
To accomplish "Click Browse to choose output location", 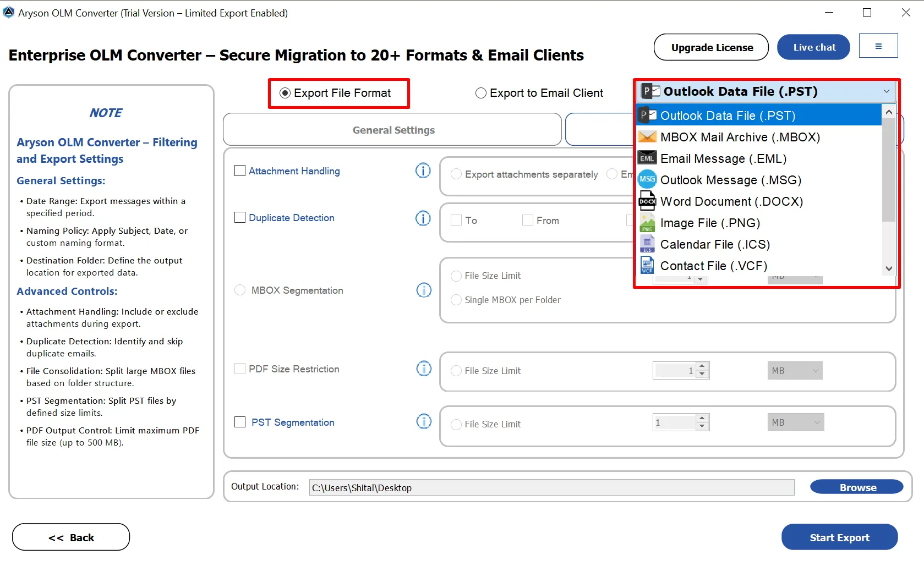I will click(x=856, y=487).
